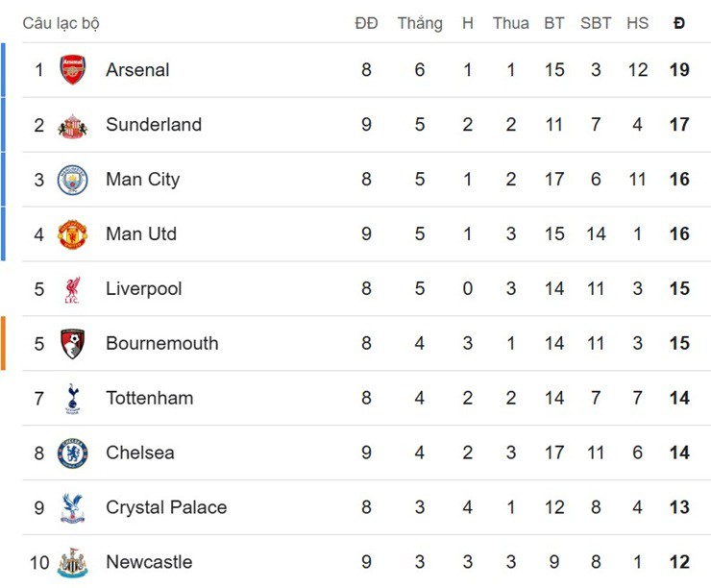Click the Tottenham club crest icon

(73, 399)
